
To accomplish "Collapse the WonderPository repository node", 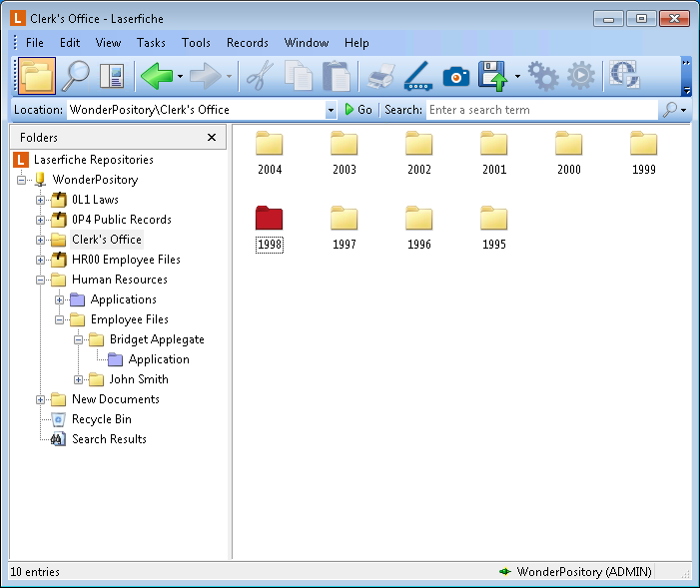I will tap(21, 180).
